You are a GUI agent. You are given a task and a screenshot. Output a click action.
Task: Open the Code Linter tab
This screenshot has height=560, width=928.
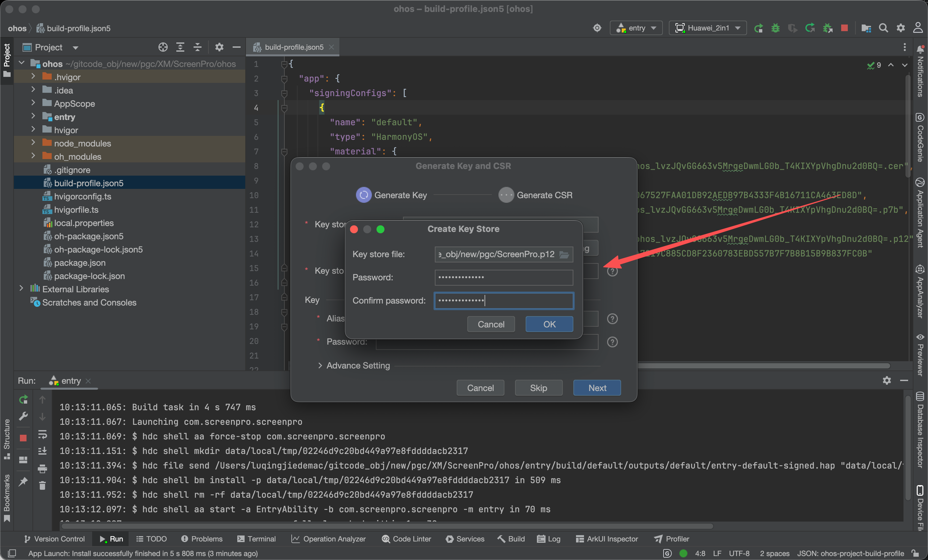407,539
